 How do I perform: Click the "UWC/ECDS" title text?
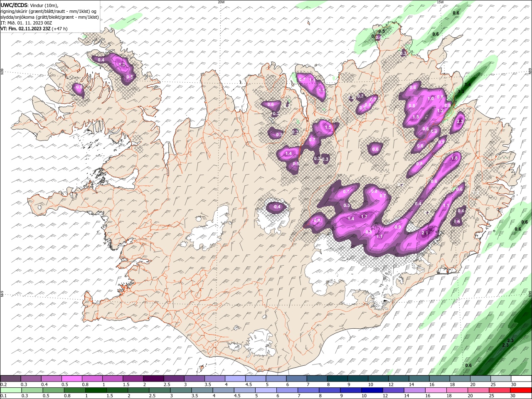(x=14, y=5)
